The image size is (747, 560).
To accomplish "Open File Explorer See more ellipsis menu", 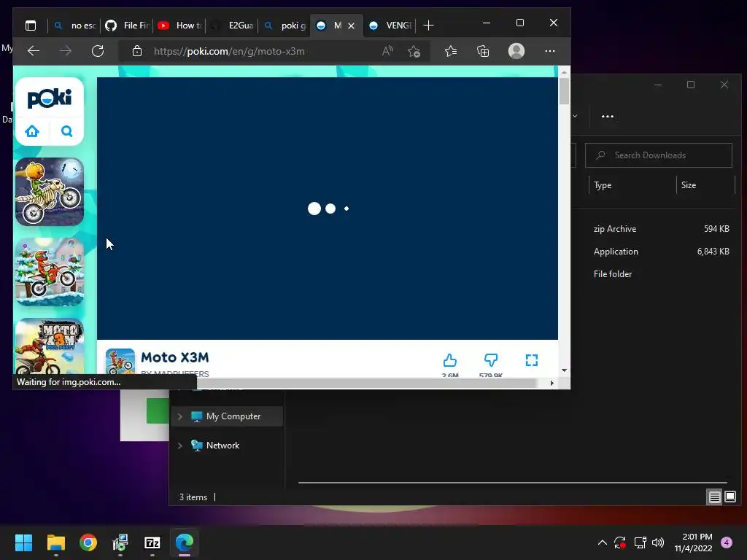I will point(608,116).
